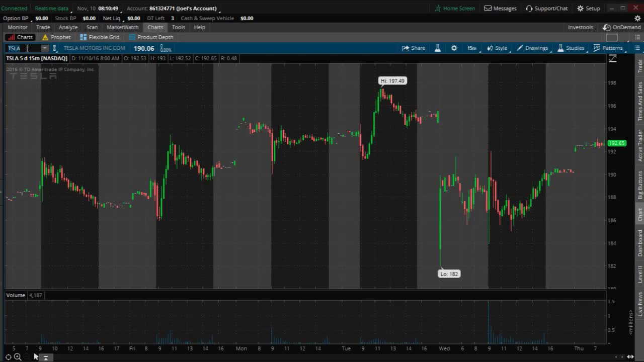Viewport: 644px width, 362px height.
Task: Change the 15m timeframe selector
Action: [471, 48]
